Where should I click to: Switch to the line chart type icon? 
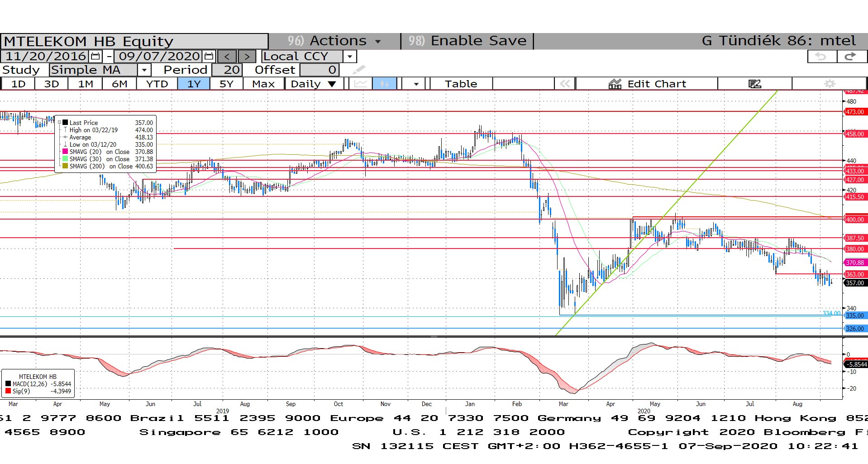click(x=361, y=84)
